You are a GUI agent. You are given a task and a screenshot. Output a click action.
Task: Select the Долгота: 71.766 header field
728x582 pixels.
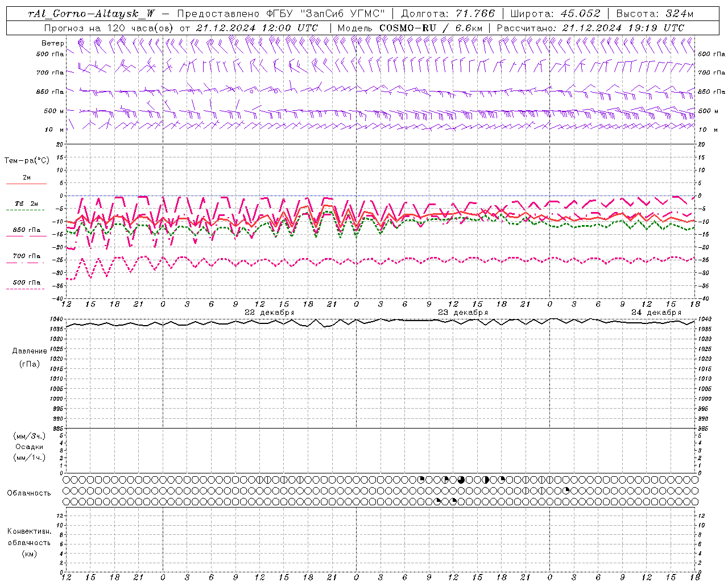click(x=448, y=14)
